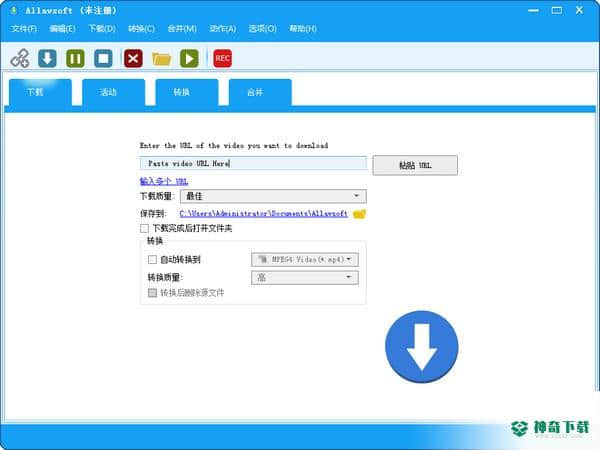Switch to the 下载 download tab
This screenshot has width=600, height=450.
40,92
